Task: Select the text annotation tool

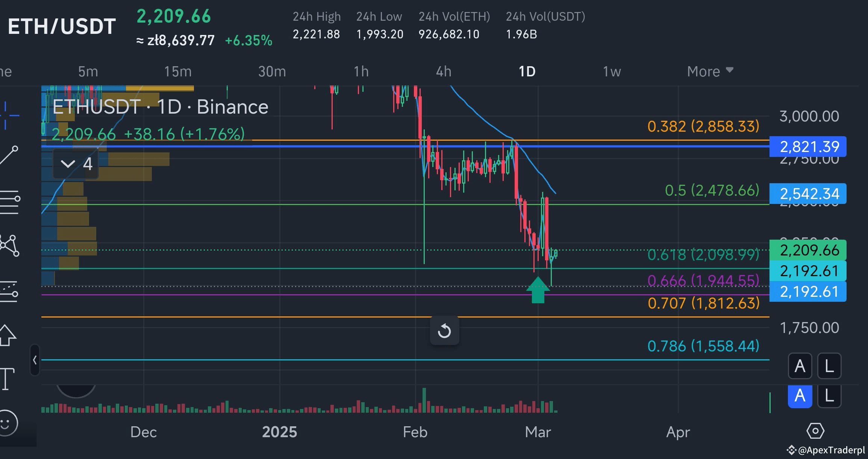Action: [x=7, y=379]
